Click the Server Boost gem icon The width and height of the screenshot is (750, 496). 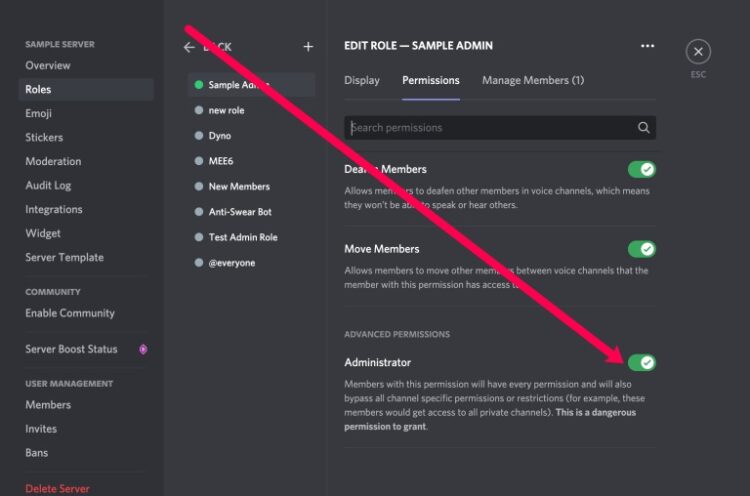143,349
